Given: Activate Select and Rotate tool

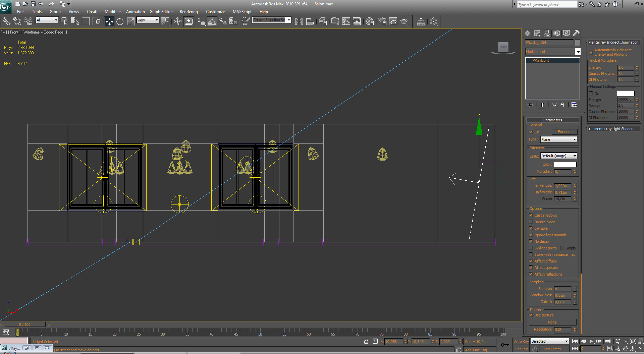Looking at the screenshot, I should [120, 21].
